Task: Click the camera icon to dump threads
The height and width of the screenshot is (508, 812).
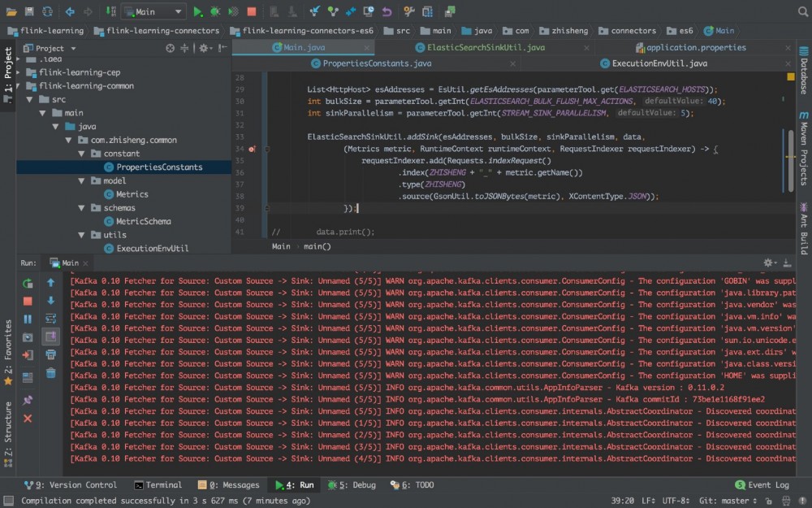Action: [x=28, y=337]
